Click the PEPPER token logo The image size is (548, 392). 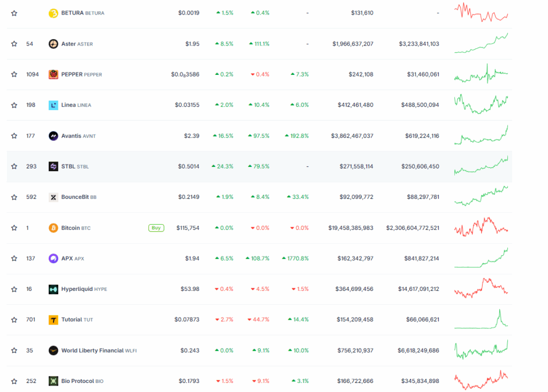(54, 74)
